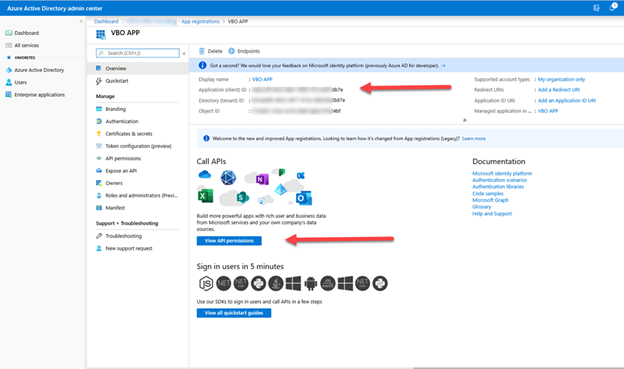Click the Certificates & secrets key icon
Viewport: 624px width, 369px height.
[x=99, y=134]
